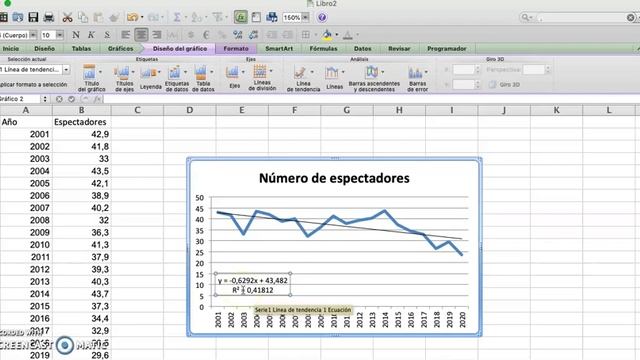Open the new workbook grid icon

[x=3, y=17]
